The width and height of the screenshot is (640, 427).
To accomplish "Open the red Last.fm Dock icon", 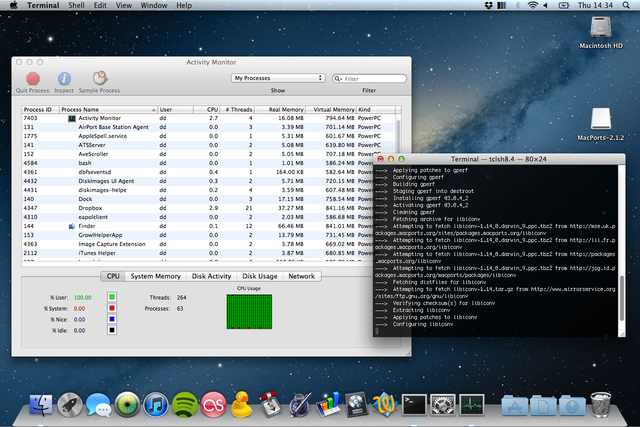I will click(213, 405).
